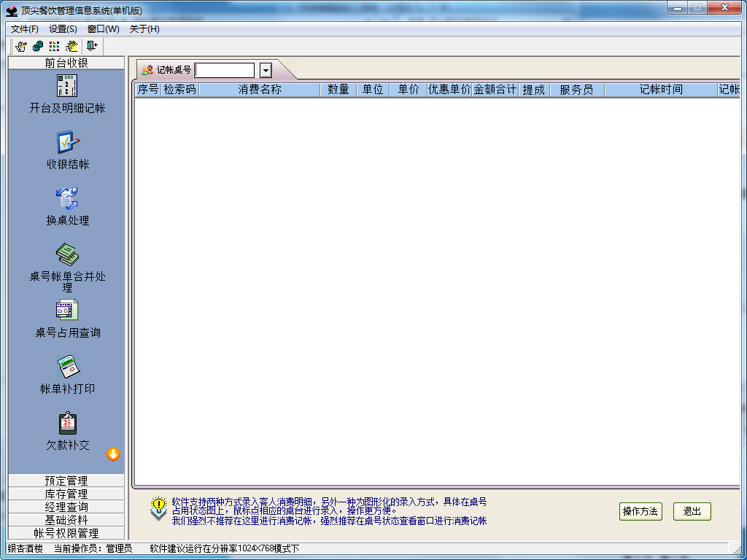747x560 pixels.
Task: Click inside the 记帐桌号 input box
Action: (x=226, y=70)
